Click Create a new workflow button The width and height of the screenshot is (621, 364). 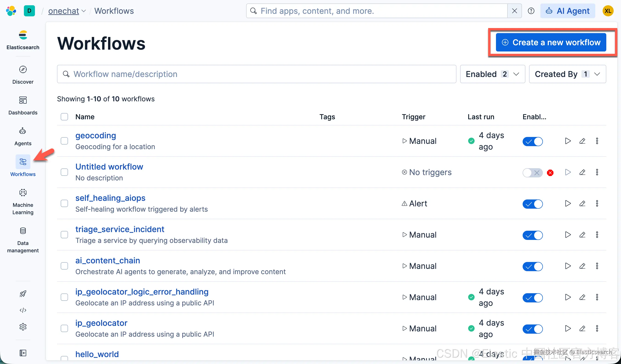click(x=551, y=42)
